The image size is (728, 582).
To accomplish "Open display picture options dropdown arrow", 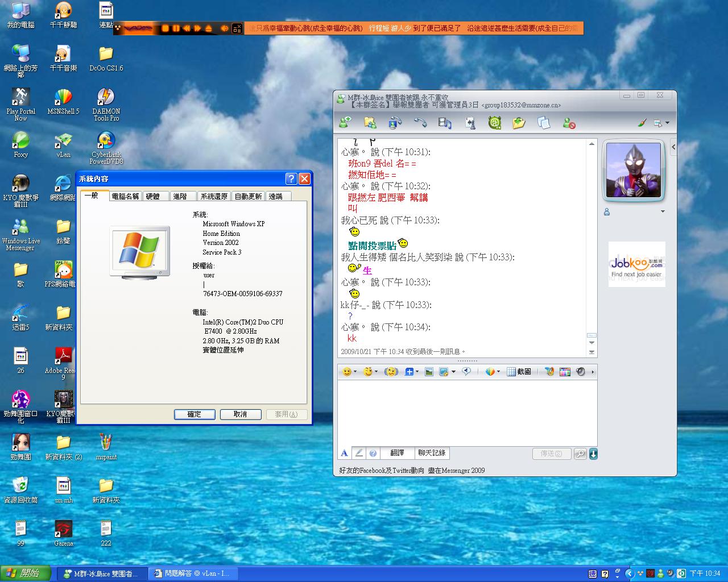I will (663, 212).
